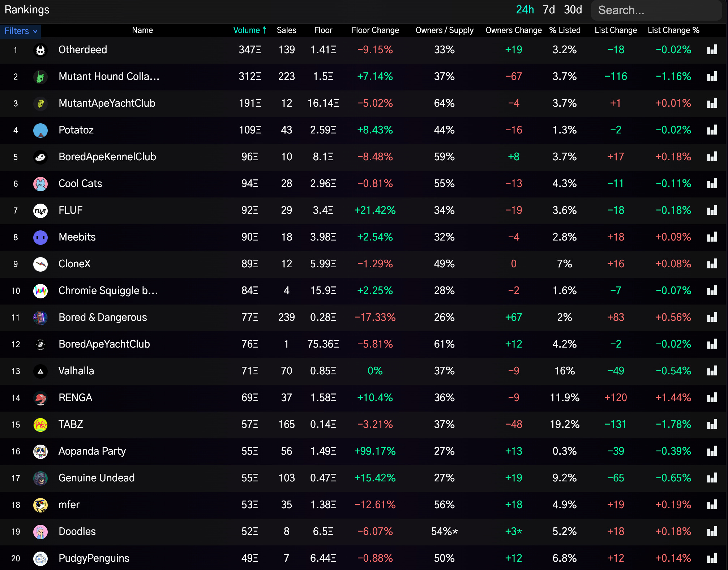Screen dimensions: 728x570
Task: Open chart icon for mfer row
Action: [x=712, y=505]
